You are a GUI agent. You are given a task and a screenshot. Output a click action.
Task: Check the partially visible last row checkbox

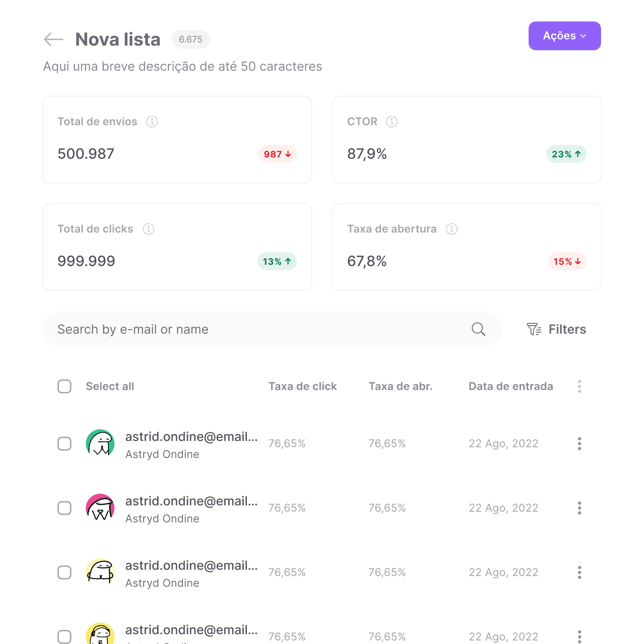click(64, 637)
